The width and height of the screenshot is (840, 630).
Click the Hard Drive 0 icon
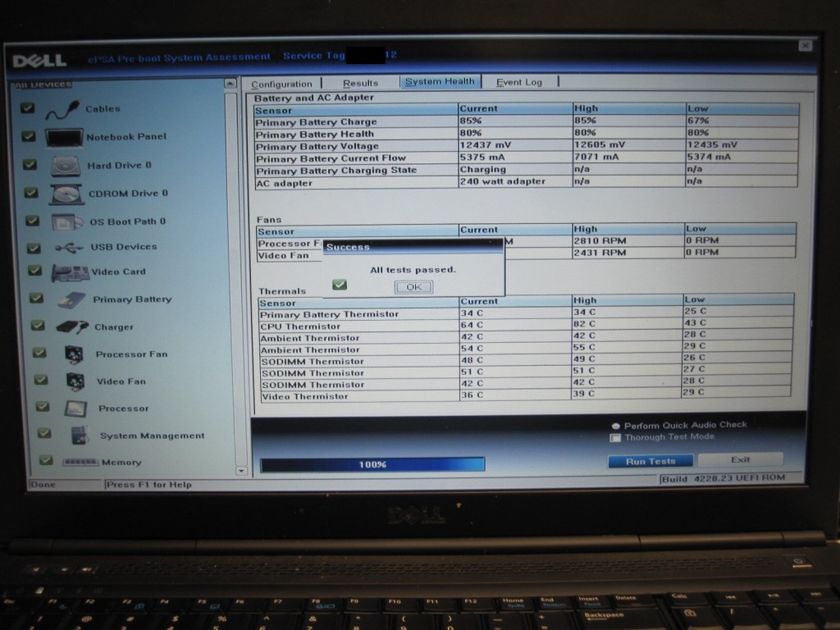pyautogui.click(x=66, y=166)
